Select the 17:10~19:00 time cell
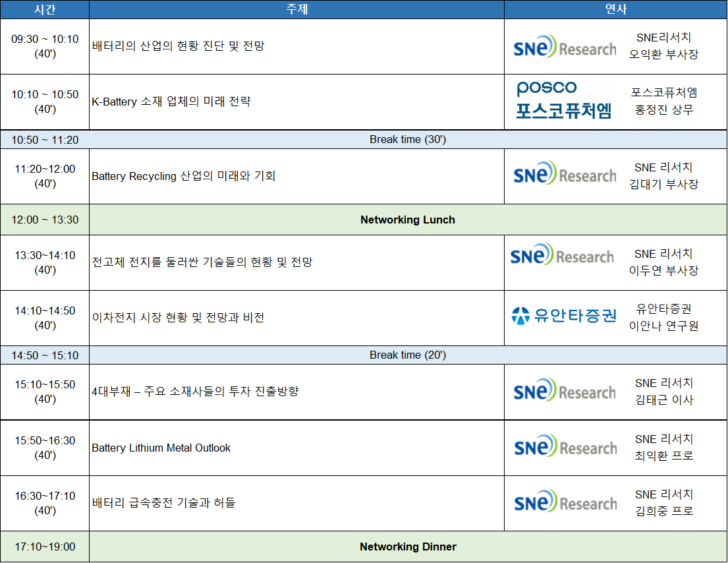The image size is (728, 563). pyautogui.click(x=45, y=547)
